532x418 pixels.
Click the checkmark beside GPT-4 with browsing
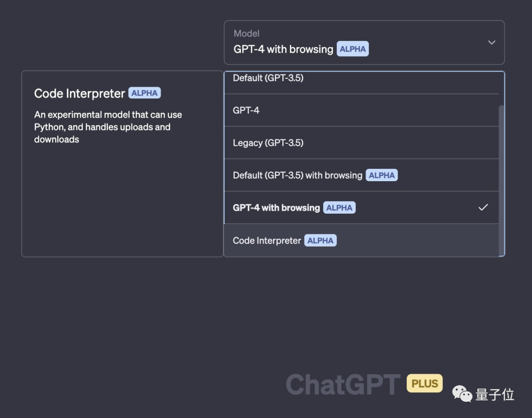tap(483, 207)
